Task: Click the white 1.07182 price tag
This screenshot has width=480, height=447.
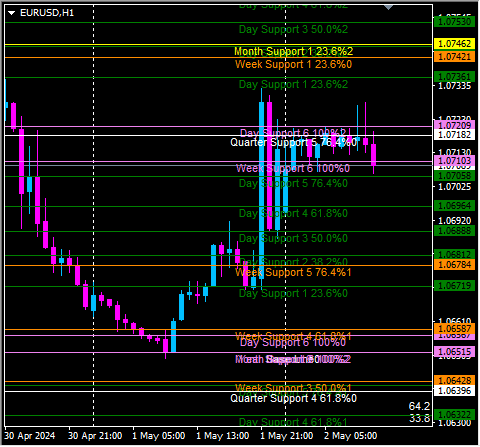Action: tap(454, 135)
